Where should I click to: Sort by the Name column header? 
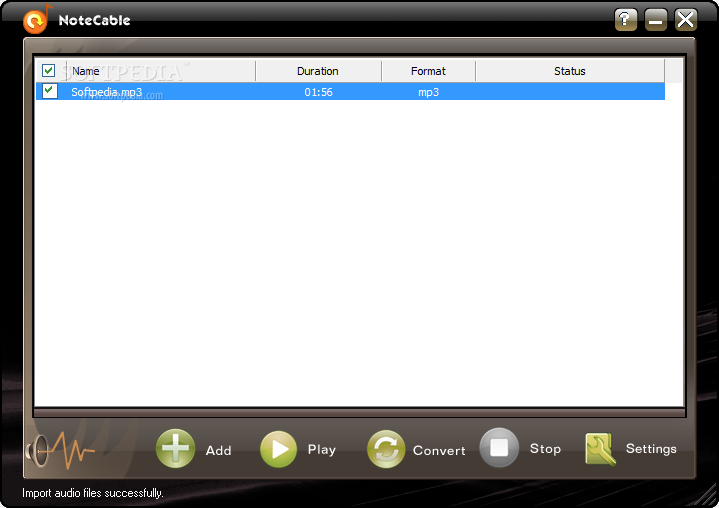tap(161, 71)
